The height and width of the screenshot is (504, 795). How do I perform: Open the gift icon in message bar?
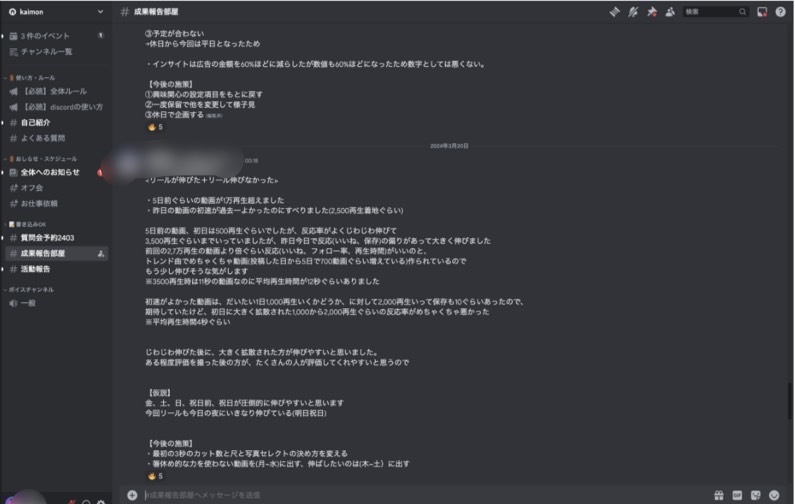click(x=719, y=495)
